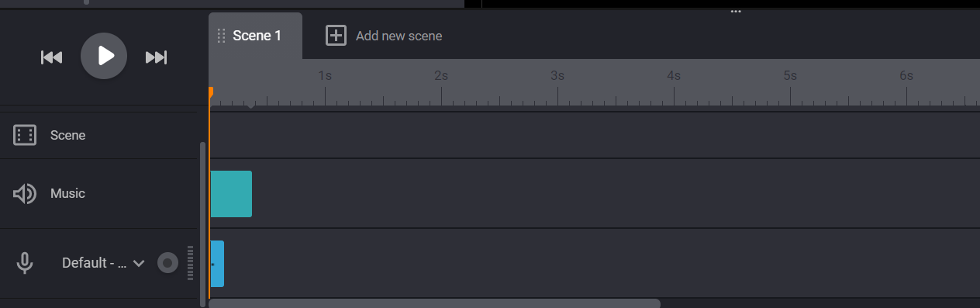Click the vertical track list scrollbar

tap(203, 223)
